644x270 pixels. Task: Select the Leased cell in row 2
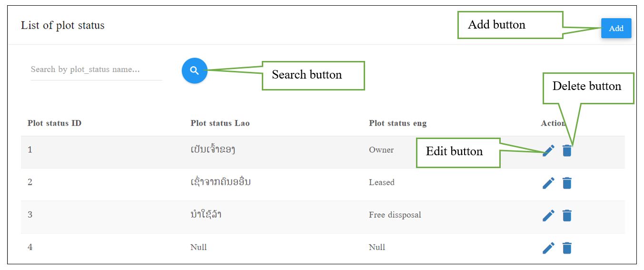382,182
